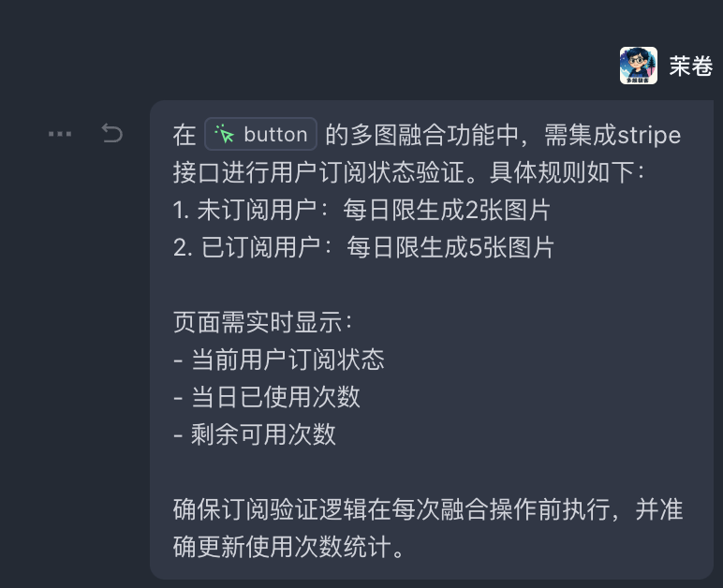Image resolution: width=723 pixels, height=588 pixels.
Task: Click the "页面需实时显示" heading line
Action: [263, 322]
